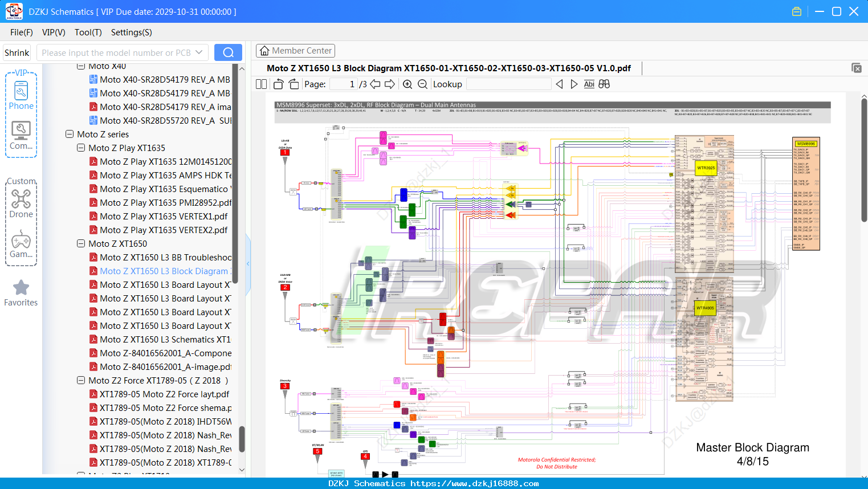The image size is (868, 489).
Task: Click the blue search magnifier button
Action: [228, 52]
